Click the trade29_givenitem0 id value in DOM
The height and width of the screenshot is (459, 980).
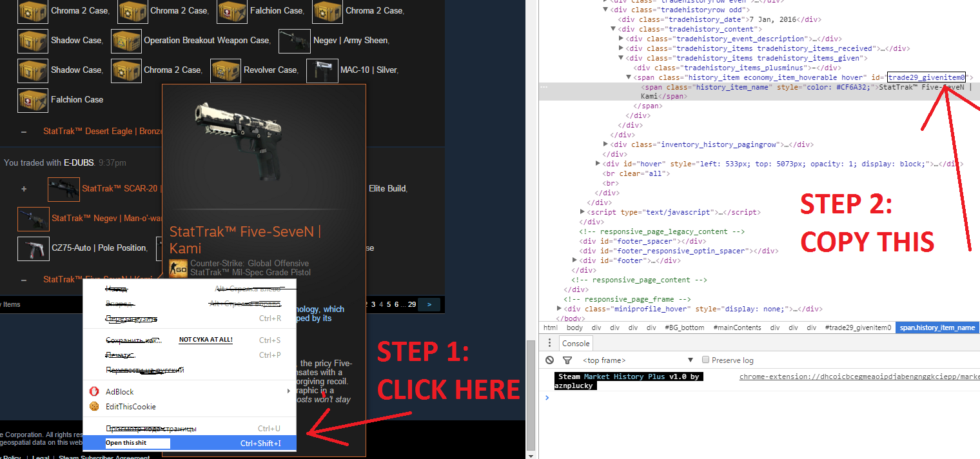click(x=926, y=77)
